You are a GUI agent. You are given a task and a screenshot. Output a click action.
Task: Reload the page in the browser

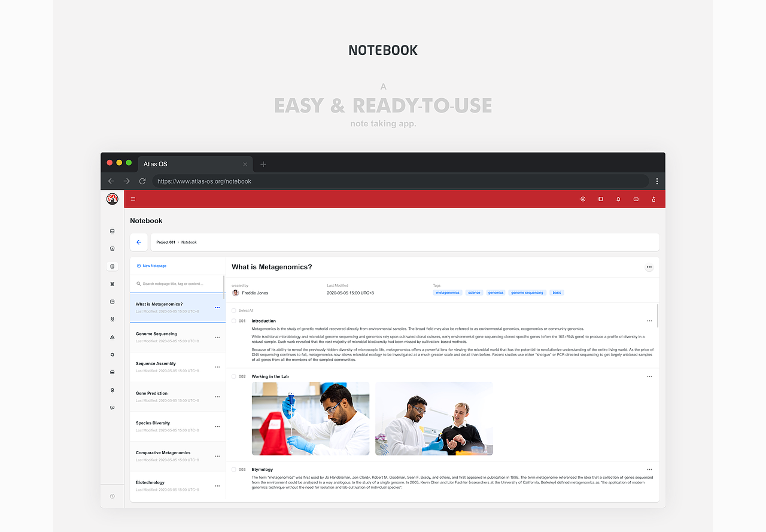point(142,181)
